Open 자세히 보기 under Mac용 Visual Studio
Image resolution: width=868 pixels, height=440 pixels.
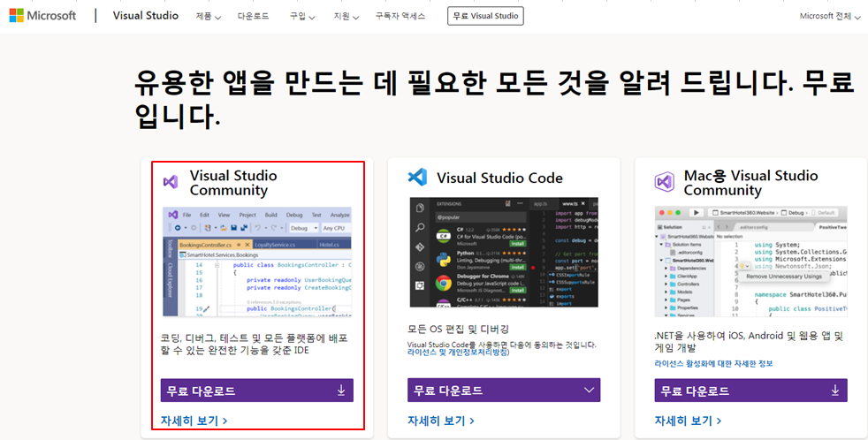click(688, 421)
